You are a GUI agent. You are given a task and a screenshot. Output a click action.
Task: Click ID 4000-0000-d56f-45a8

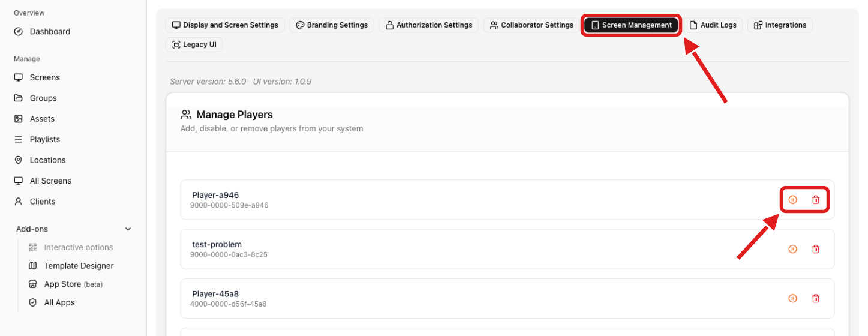coord(228,304)
